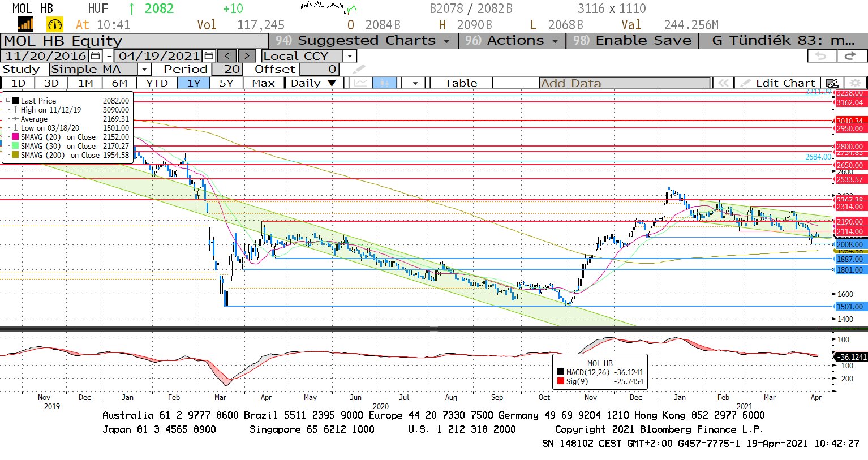Click the redo arrow button

pyautogui.click(x=850, y=56)
